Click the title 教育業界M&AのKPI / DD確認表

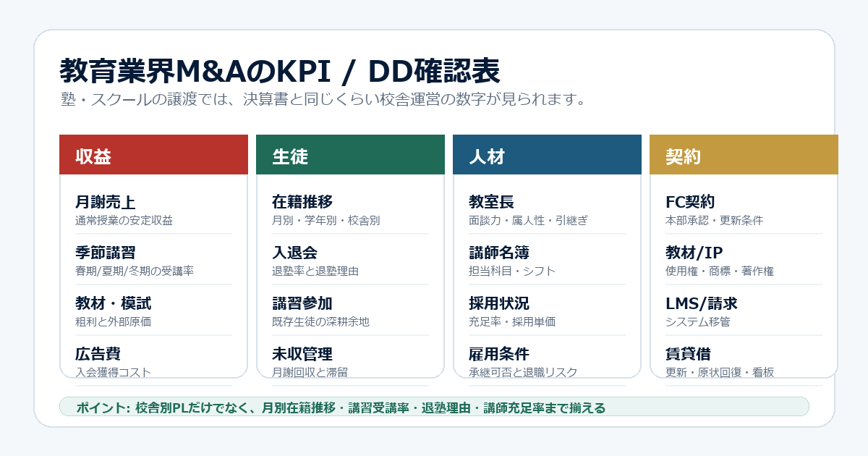[x=279, y=72]
